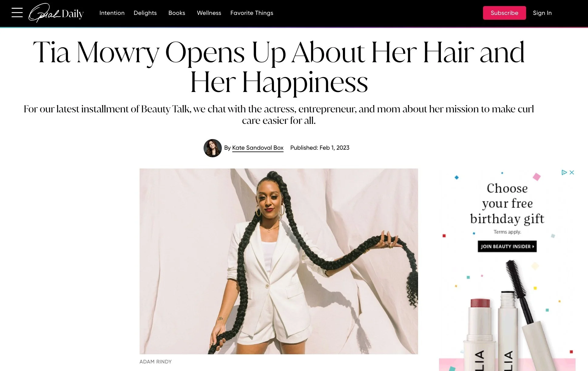Screen dimensions: 588x371
Task: Click the Tia Mowry article photo
Action: [x=279, y=261]
